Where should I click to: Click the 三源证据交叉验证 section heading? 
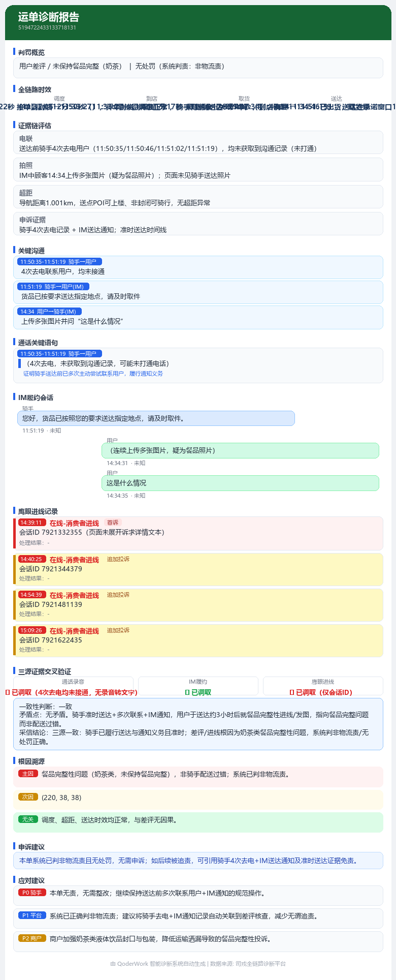[45, 671]
